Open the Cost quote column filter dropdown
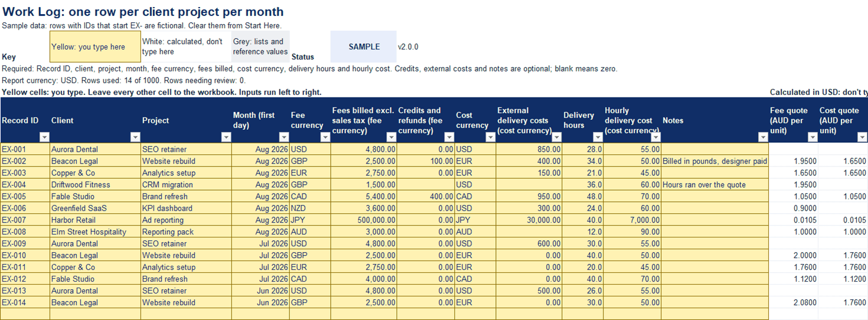Viewport: 868px width, 320px height. (863, 137)
